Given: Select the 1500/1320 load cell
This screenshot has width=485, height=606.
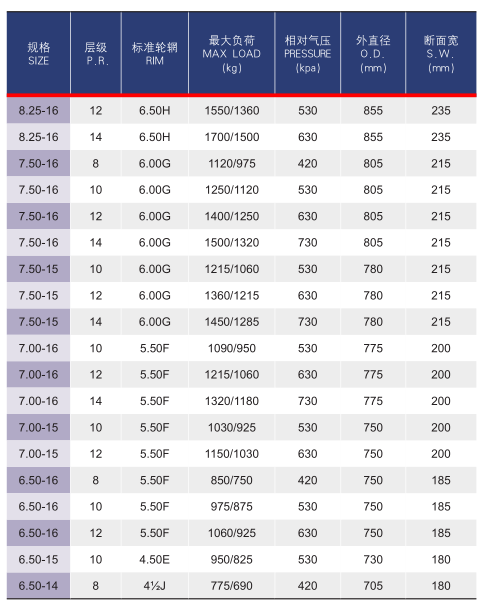Looking at the screenshot, I should (231, 243).
